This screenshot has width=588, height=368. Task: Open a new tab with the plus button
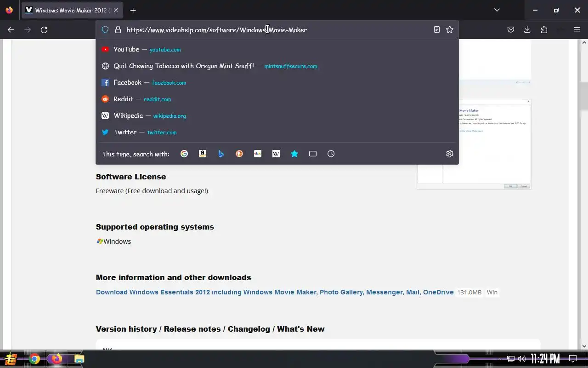coord(133,10)
